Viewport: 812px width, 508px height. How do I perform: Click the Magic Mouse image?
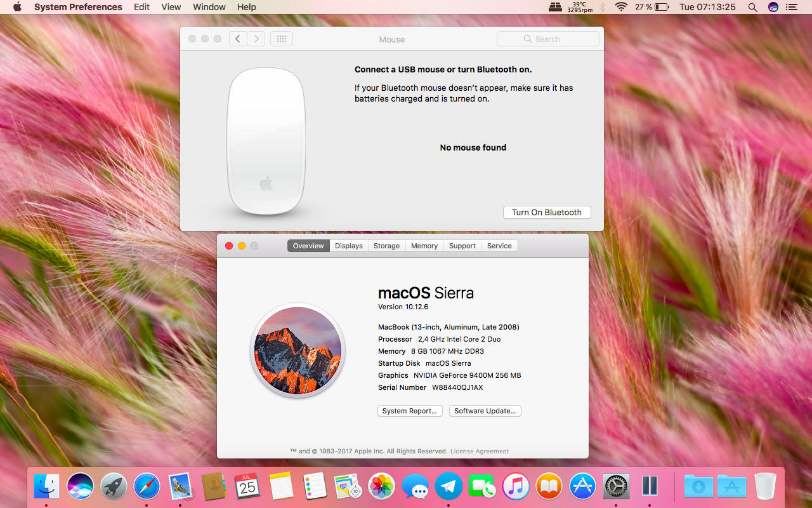[x=266, y=141]
